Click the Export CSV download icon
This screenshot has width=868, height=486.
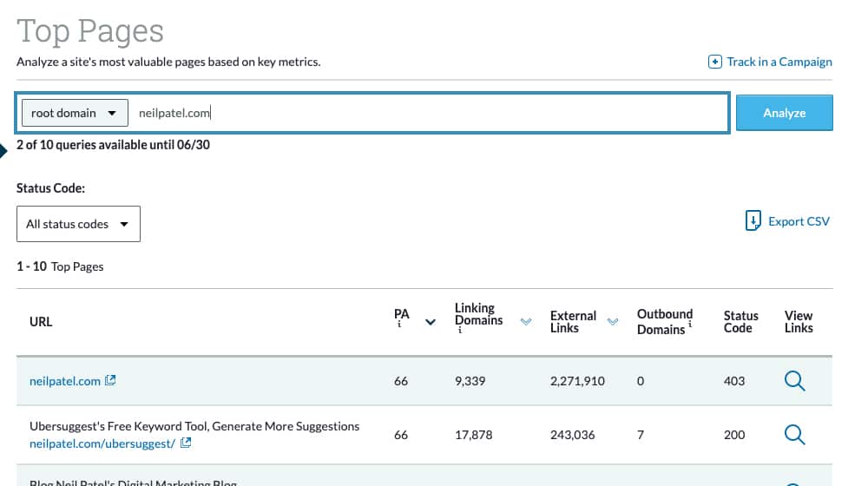tap(753, 220)
